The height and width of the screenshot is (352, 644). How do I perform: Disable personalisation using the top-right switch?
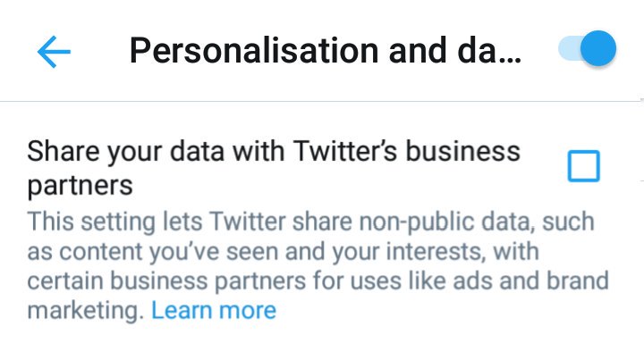pos(588,48)
